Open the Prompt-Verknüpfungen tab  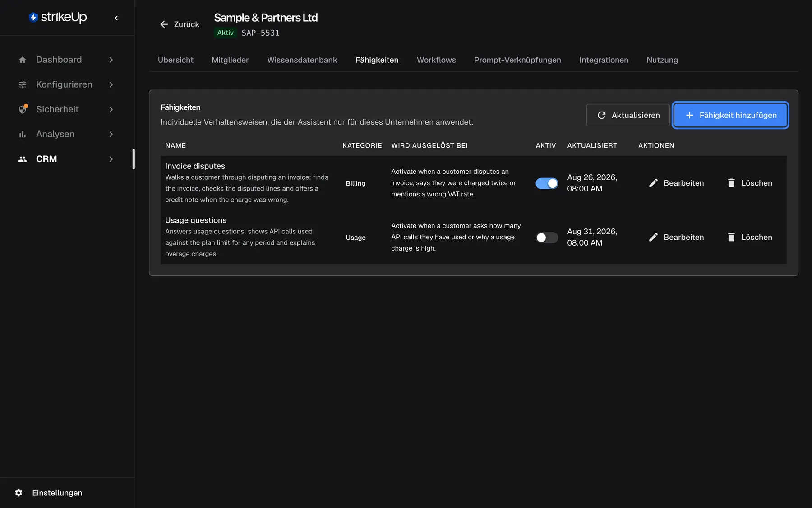tap(517, 60)
